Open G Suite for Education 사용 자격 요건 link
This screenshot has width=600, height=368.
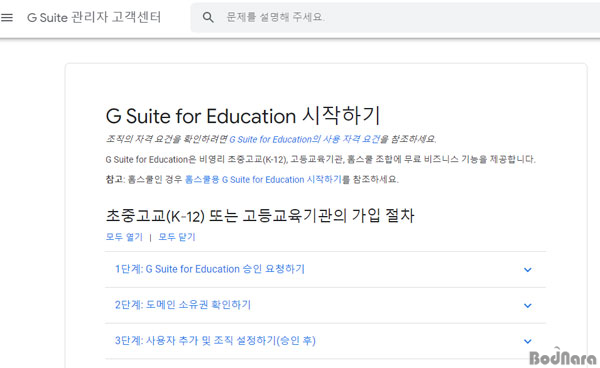tap(305, 139)
